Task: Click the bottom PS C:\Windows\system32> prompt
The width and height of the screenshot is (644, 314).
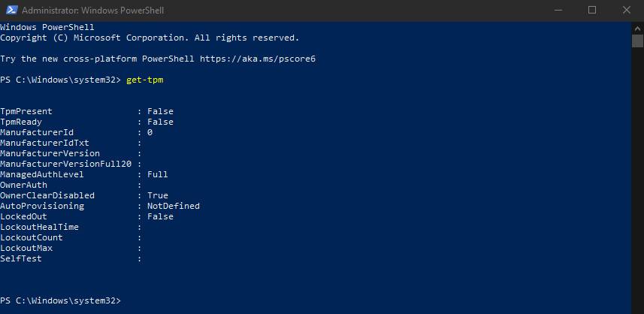Action: [x=60, y=300]
